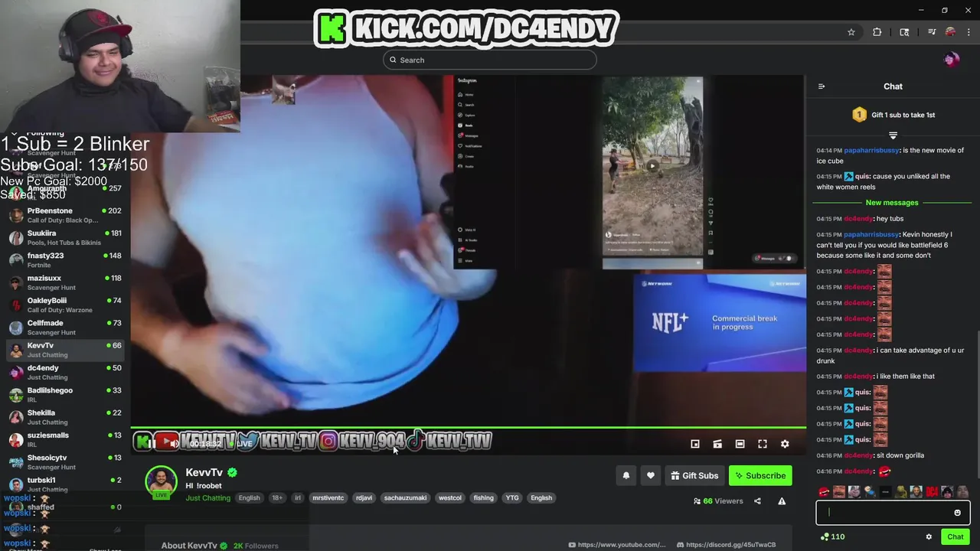Open the Kick user avatar menu
Image resolution: width=980 pixels, height=551 pixels.
tap(952, 60)
